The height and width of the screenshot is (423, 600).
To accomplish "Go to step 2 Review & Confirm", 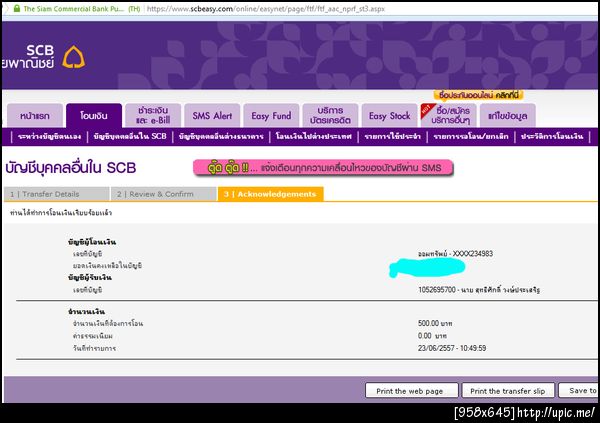I will 164,194.
